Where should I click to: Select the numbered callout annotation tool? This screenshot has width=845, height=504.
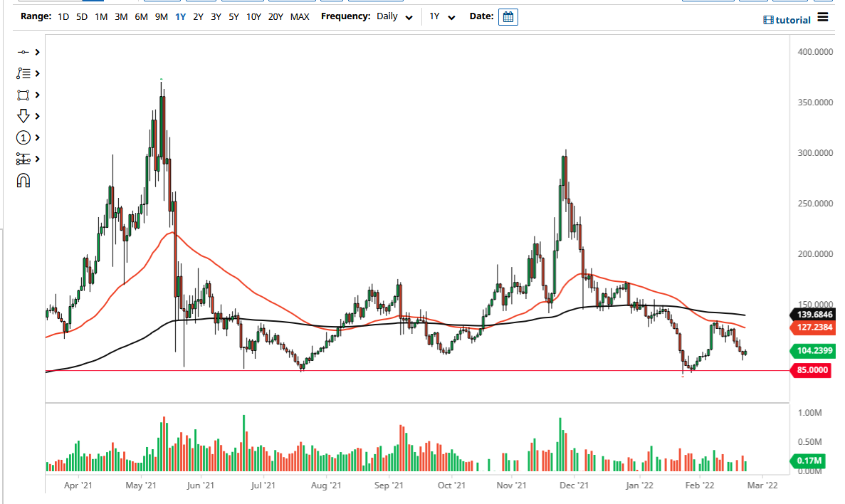click(21, 137)
